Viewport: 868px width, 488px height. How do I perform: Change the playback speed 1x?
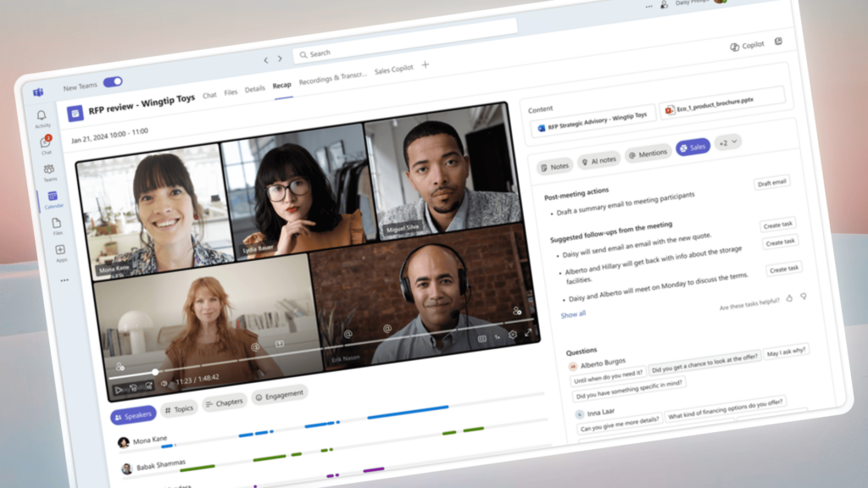[x=498, y=337]
